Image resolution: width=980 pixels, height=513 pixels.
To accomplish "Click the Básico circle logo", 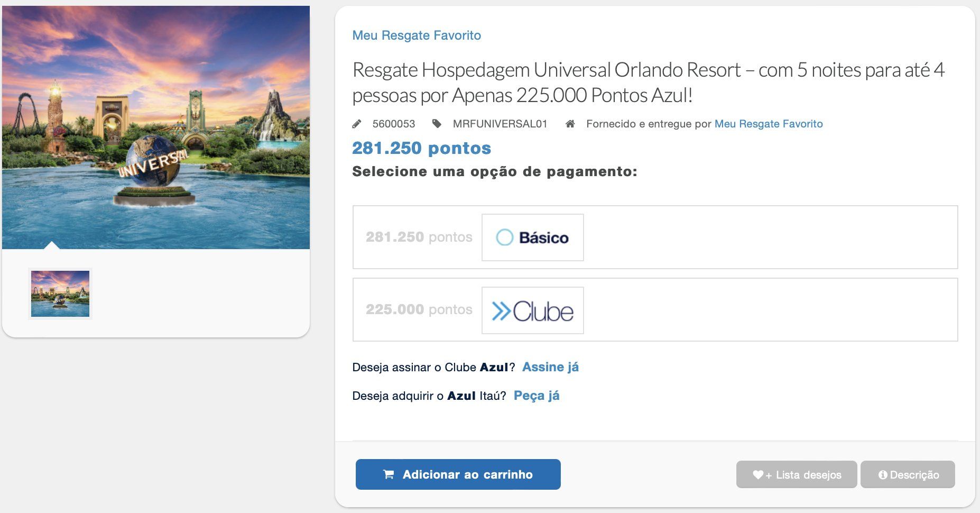I will pyautogui.click(x=504, y=237).
